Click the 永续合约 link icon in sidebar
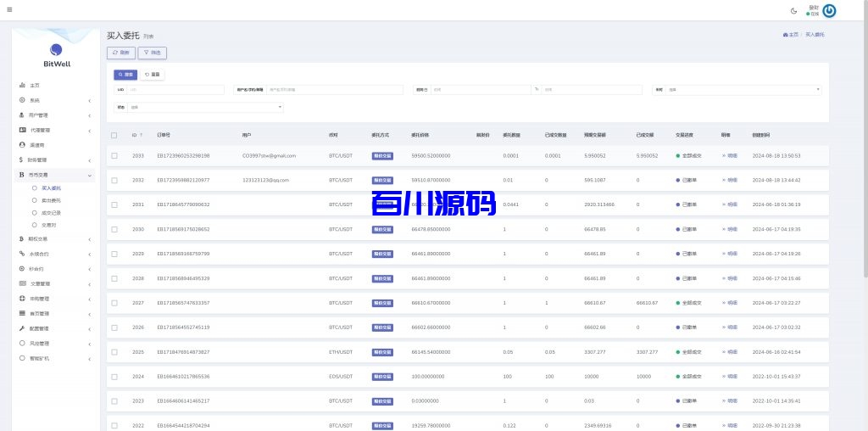The width and height of the screenshot is (868, 431). click(x=22, y=254)
